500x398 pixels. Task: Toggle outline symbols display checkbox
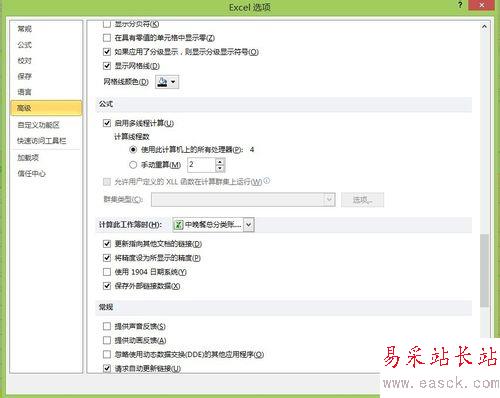107,52
